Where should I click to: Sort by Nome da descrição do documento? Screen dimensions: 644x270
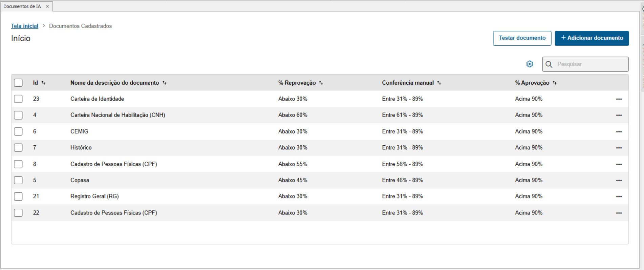164,83
